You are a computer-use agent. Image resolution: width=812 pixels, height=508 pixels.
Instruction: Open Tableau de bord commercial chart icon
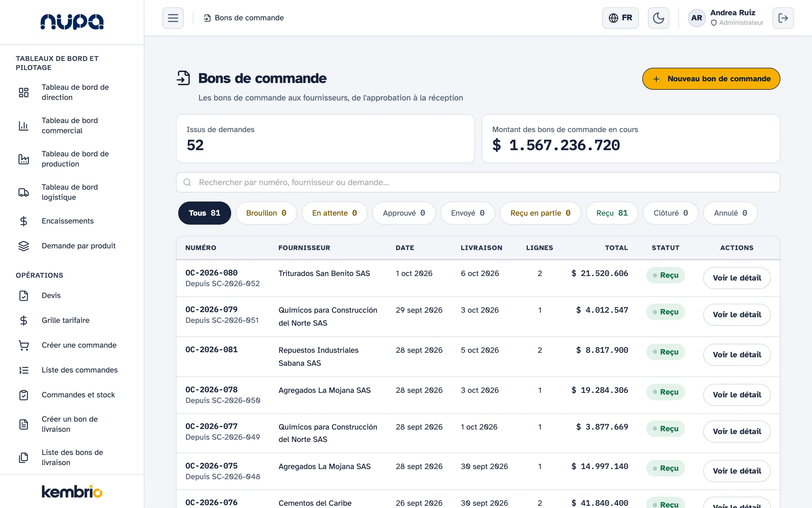point(23,126)
